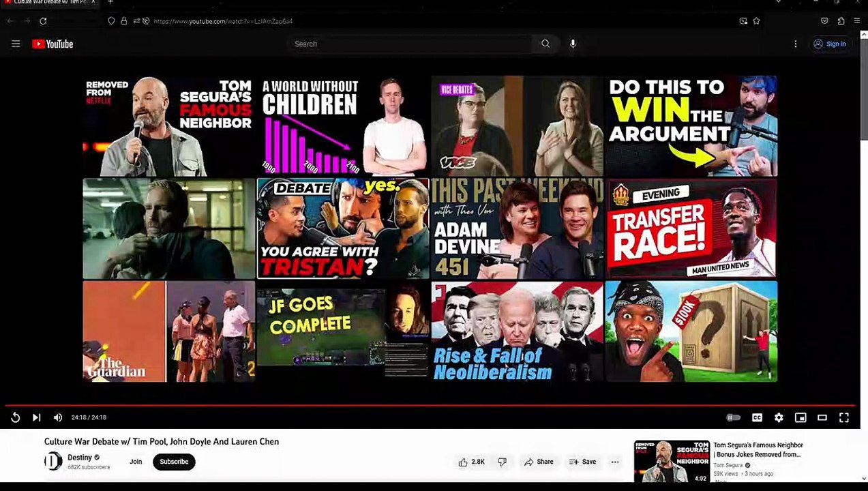Open sidebar title 'Tom Segura's Famous Neighbor'
Viewport: 868px width, 491px height.
click(758, 449)
